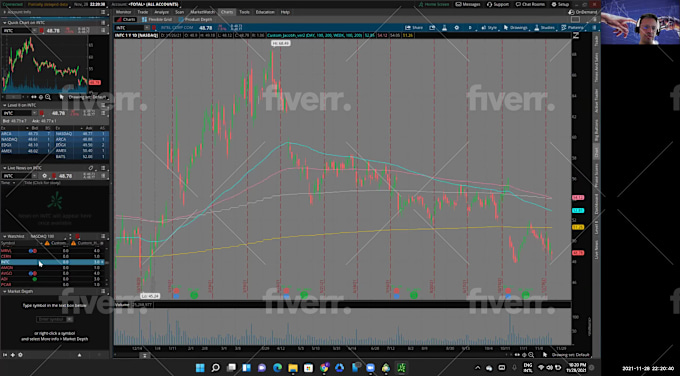Click the Home Screen button
Viewport: 680px width, 376px height.
coord(434,4)
